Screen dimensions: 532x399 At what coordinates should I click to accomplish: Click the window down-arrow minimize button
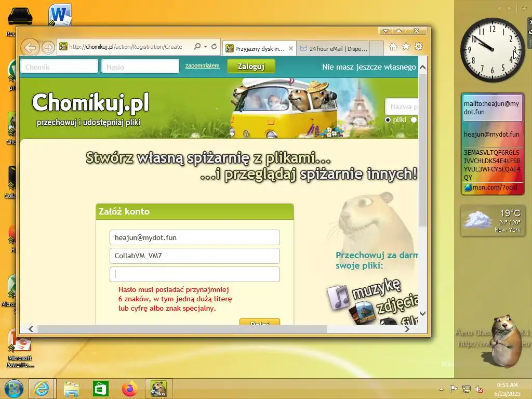click(385, 31)
